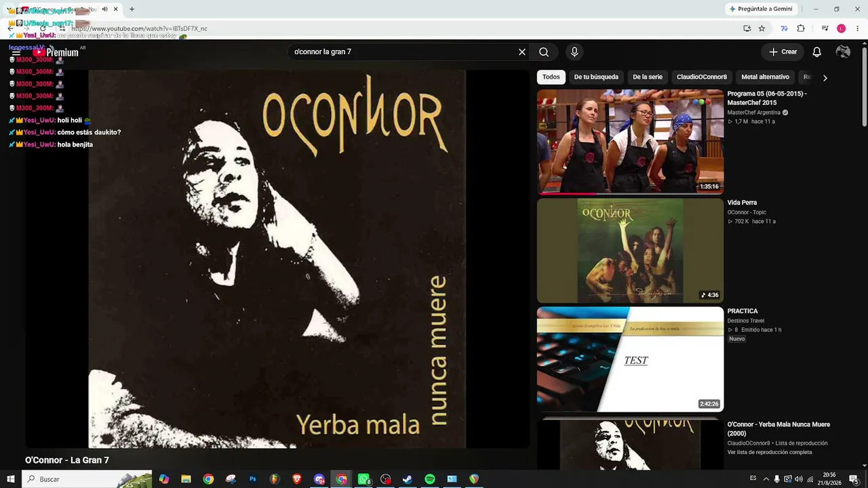The width and height of the screenshot is (868, 488).
Task: Open the Chrome profile avatar
Action: (842, 28)
